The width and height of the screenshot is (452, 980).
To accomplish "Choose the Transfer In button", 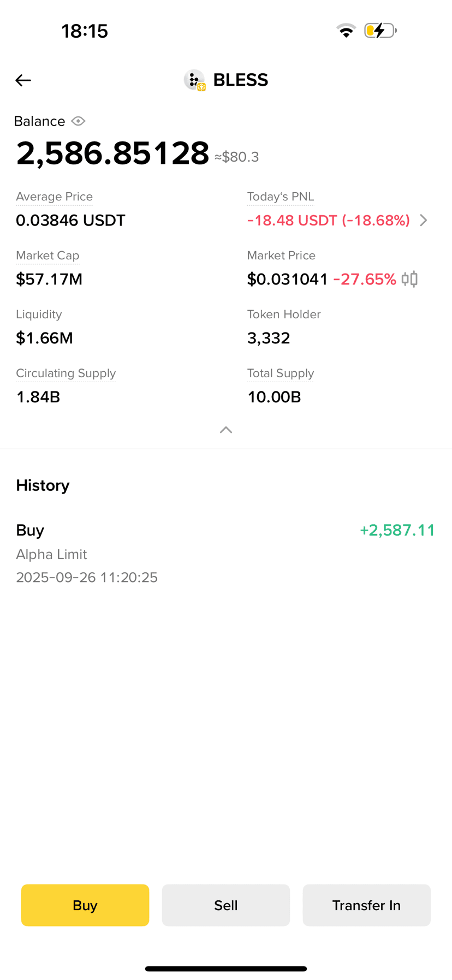I will point(367,905).
